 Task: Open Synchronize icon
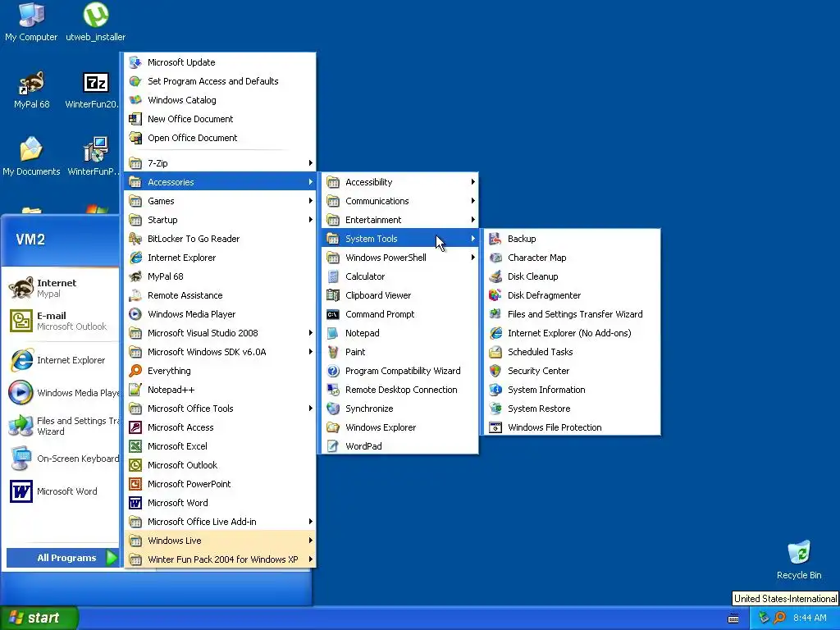pyautogui.click(x=333, y=409)
